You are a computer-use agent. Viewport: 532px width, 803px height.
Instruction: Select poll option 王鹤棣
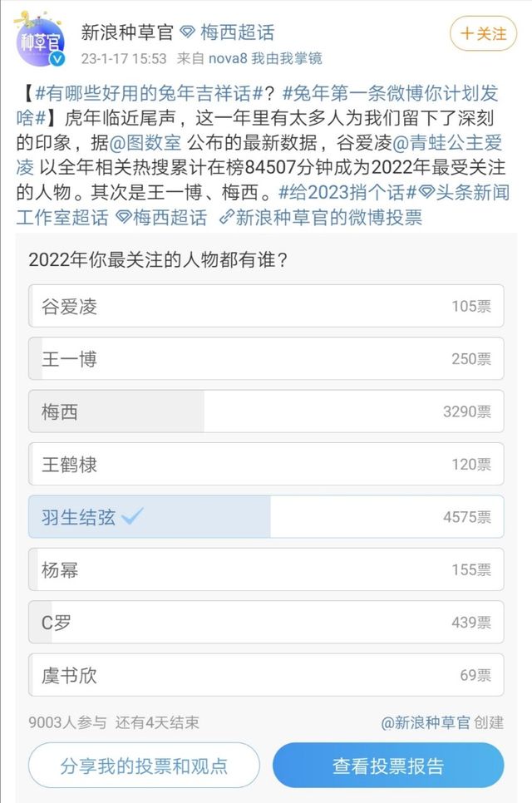click(x=266, y=465)
